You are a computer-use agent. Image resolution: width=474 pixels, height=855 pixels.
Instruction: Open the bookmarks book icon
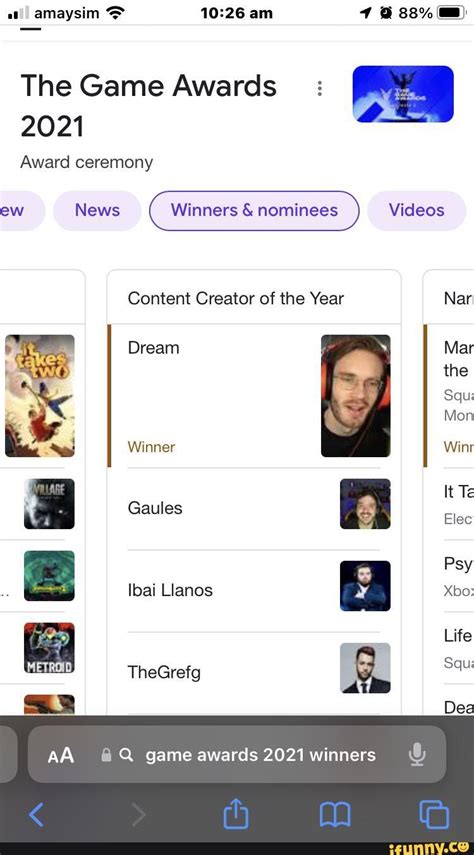pyautogui.click(x=334, y=816)
